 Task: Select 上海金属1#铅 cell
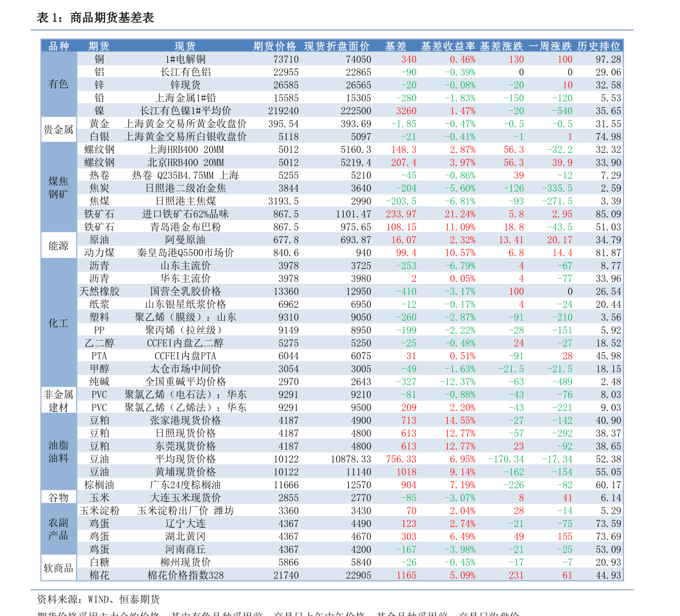(185, 98)
